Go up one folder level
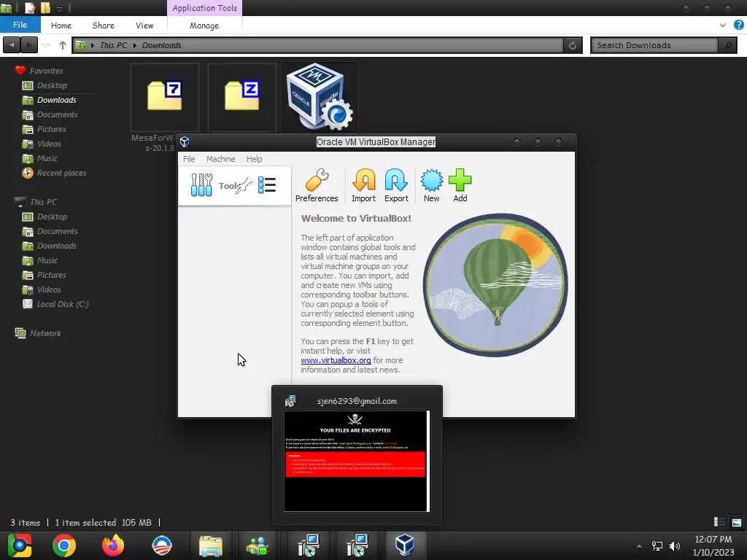Image resolution: width=747 pixels, height=560 pixels. pyautogui.click(x=63, y=45)
